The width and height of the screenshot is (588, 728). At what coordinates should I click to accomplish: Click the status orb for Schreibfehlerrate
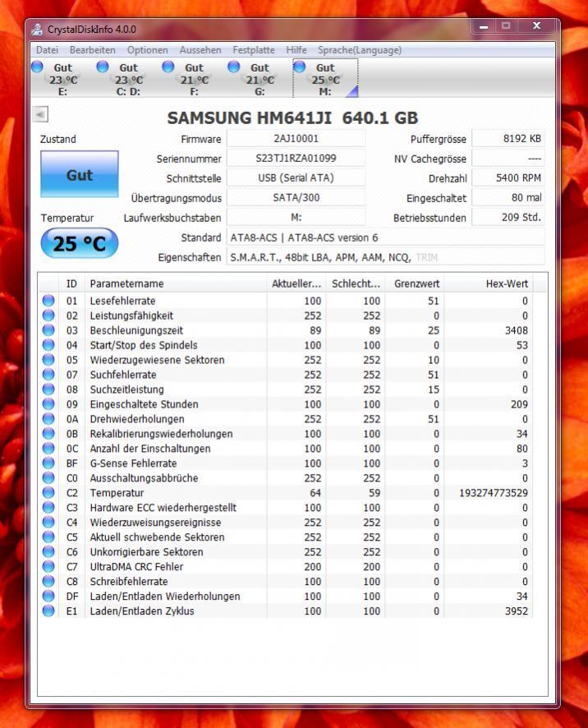48,581
